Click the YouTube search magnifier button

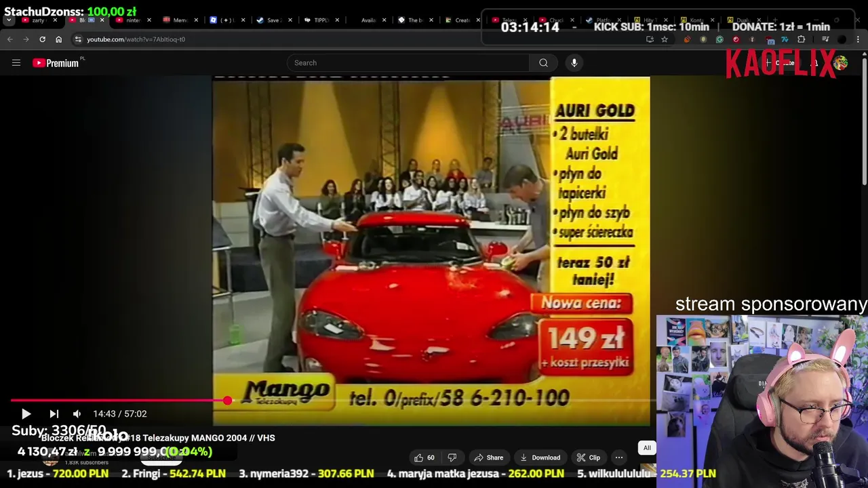[x=543, y=63]
